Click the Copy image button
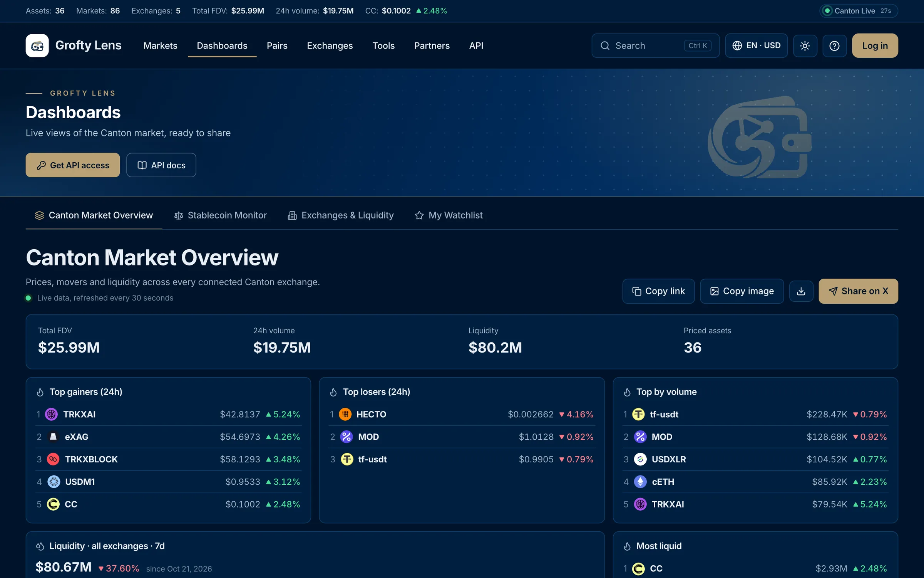 tap(742, 291)
